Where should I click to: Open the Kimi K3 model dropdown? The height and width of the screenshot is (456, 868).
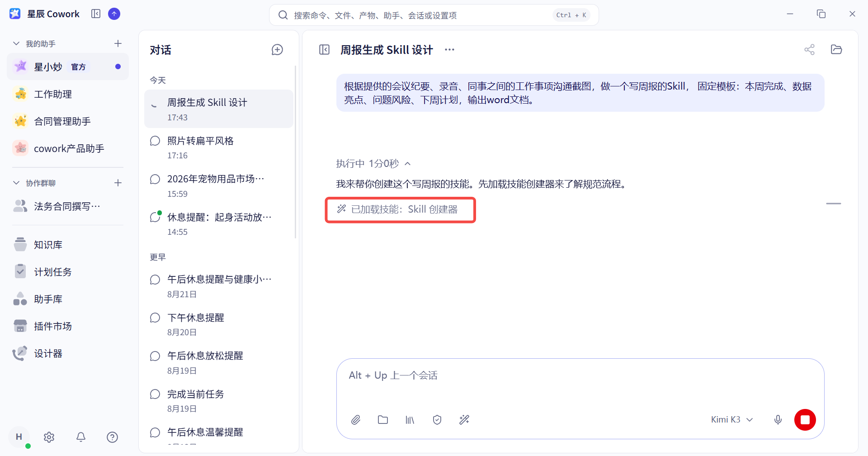coord(732,420)
